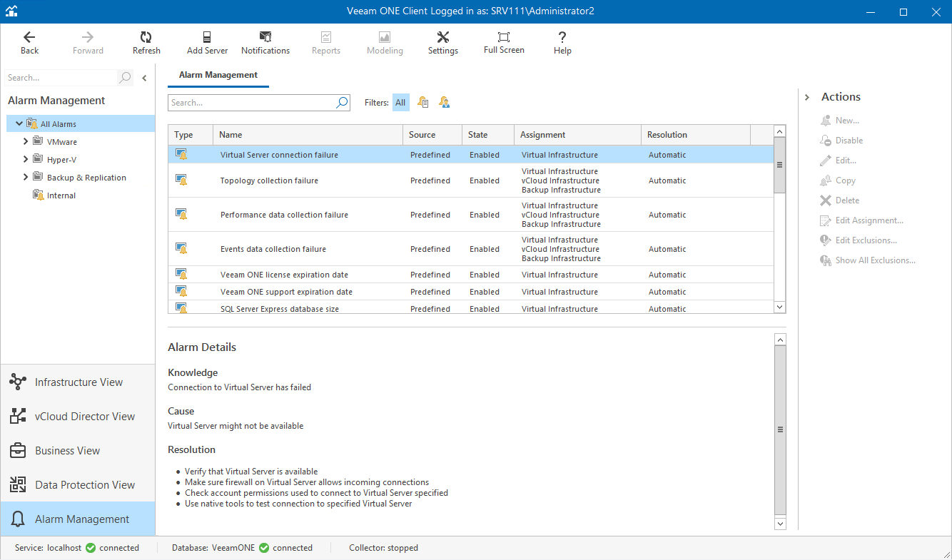
Task: Select the Topology collection failure alarm
Action: point(269,180)
